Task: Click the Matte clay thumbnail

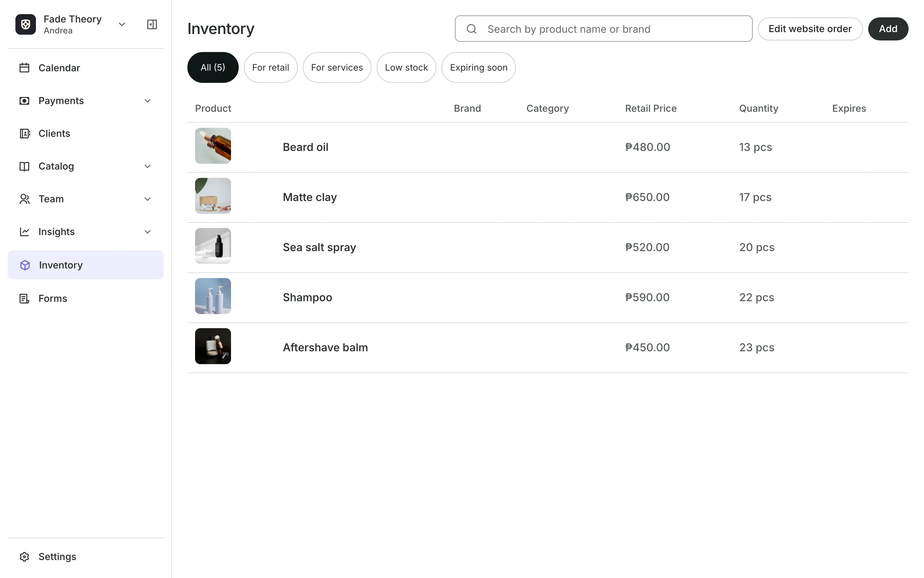Action: [213, 196]
